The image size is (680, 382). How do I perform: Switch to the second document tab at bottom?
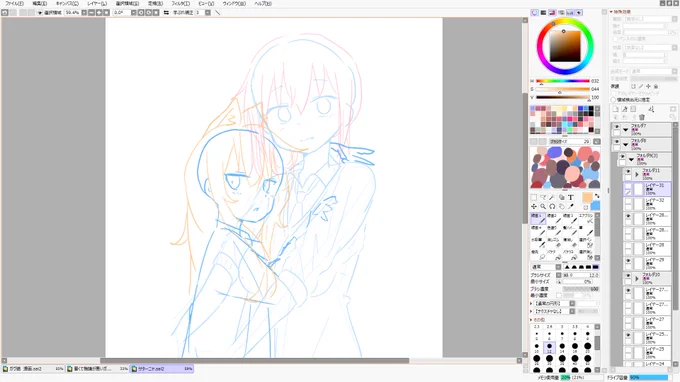pos(97,369)
